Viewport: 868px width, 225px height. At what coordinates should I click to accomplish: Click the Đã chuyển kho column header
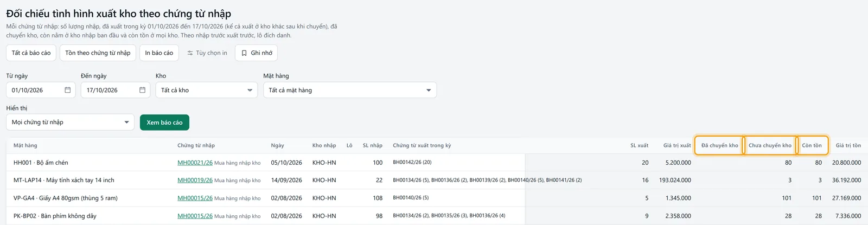click(x=719, y=145)
